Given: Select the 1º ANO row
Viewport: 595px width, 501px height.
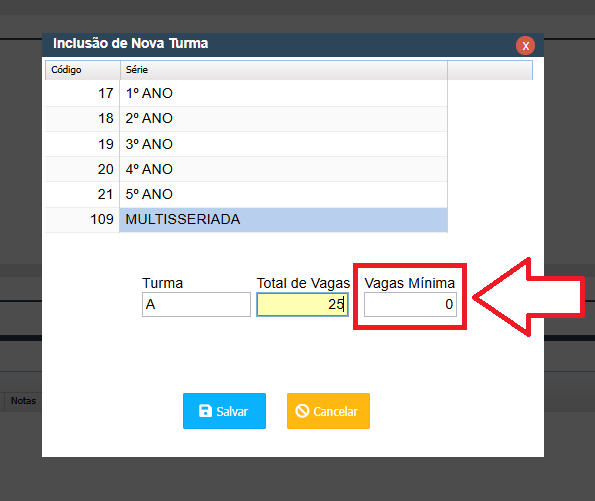Looking at the screenshot, I should tap(246, 93).
